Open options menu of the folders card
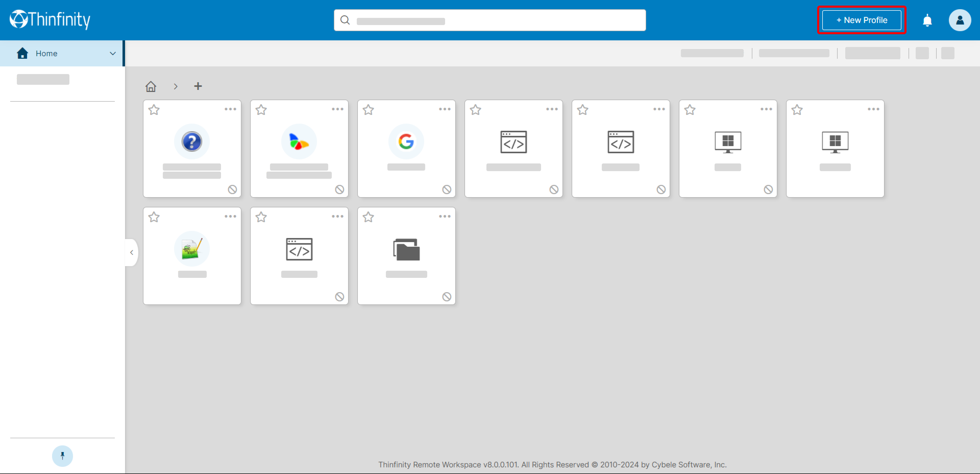 [445, 217]
